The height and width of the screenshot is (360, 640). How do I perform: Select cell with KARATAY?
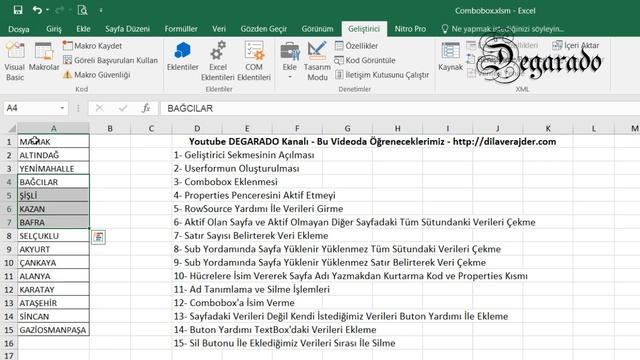click(x=53, y=289)
